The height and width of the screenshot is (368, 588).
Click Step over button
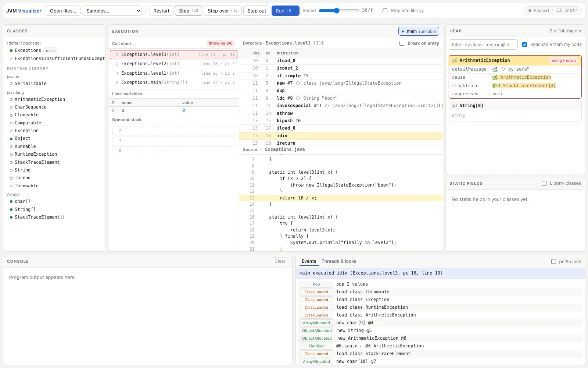click(222, 11)
